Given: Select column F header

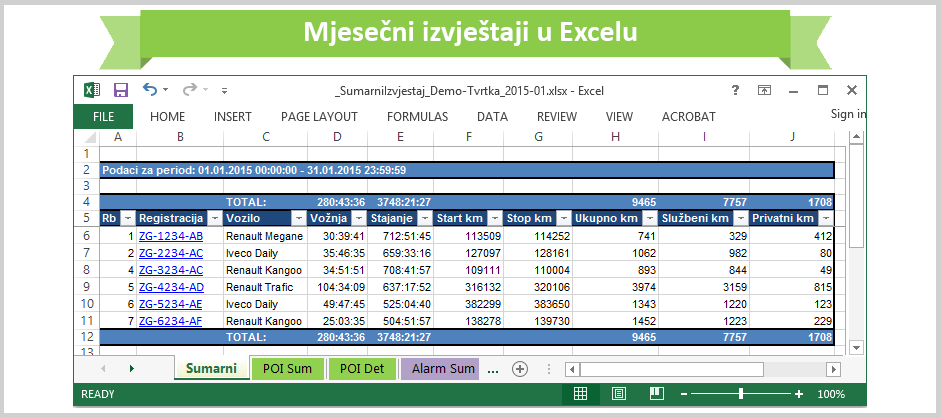Looking at the screenshot, I should [x=469, y=137].
